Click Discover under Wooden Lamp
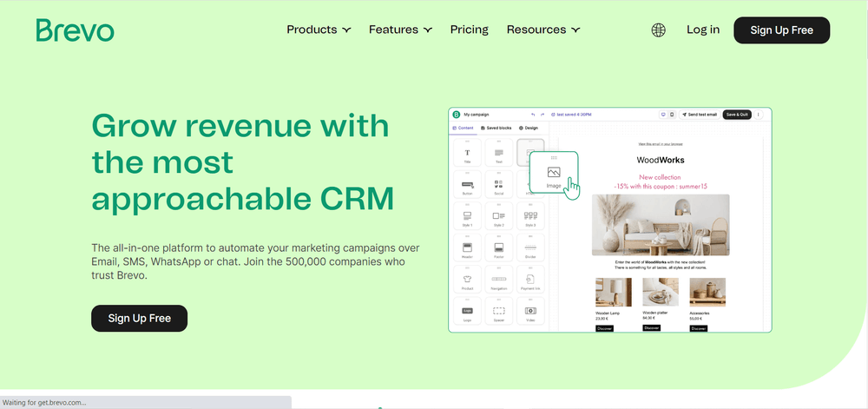 pyautogui.click(x=604, y=328)
